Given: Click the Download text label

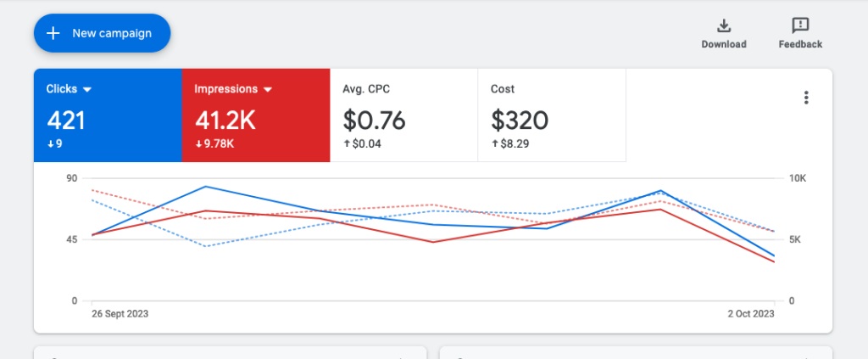Looking at the screenshot, I should tap(724, 44).
